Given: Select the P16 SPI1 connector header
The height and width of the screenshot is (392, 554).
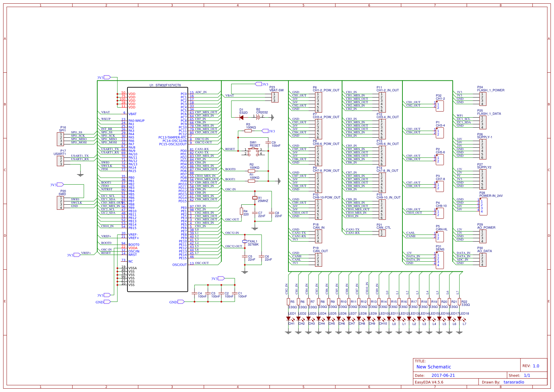Looking at the screenshot, I should pyautogui.click(x=60, y=139).
